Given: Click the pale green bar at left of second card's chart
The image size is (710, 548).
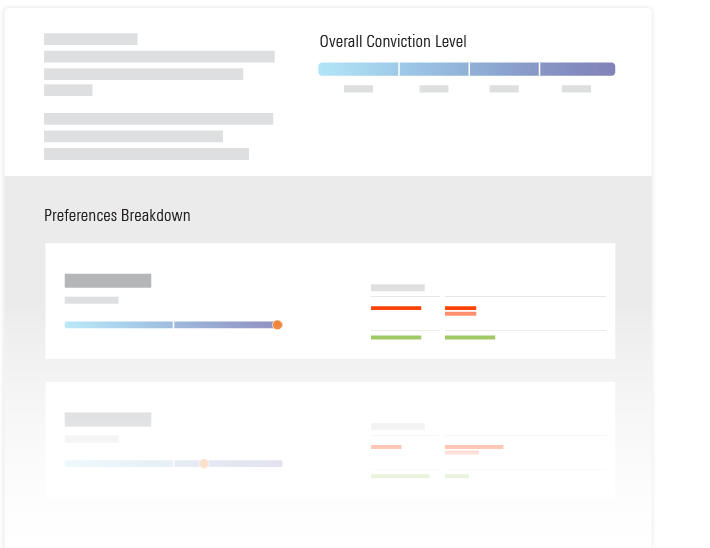Looking at the screenshot, I should pyautogui.click(x=400, y=476).
